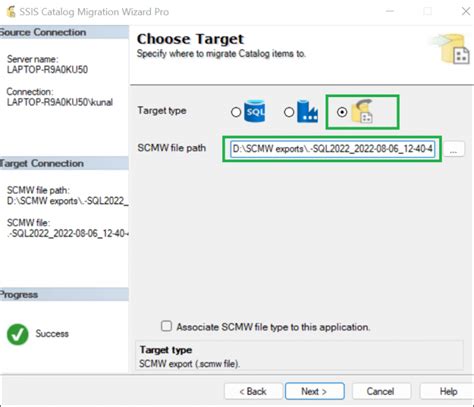Open the file browse ellipsis button
474x407 pixels.
[453, 149]
